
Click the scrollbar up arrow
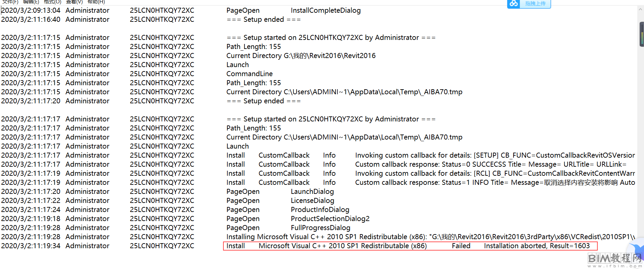pos(641,10)
